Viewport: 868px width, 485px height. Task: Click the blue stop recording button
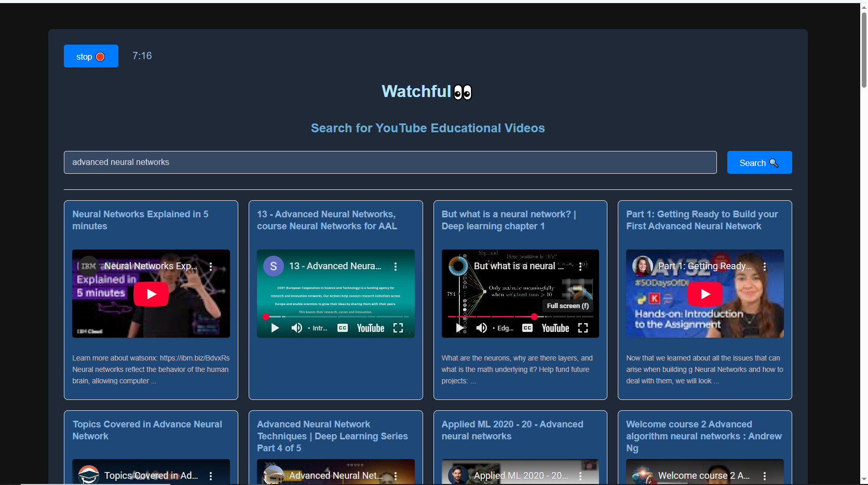(91, 56)
